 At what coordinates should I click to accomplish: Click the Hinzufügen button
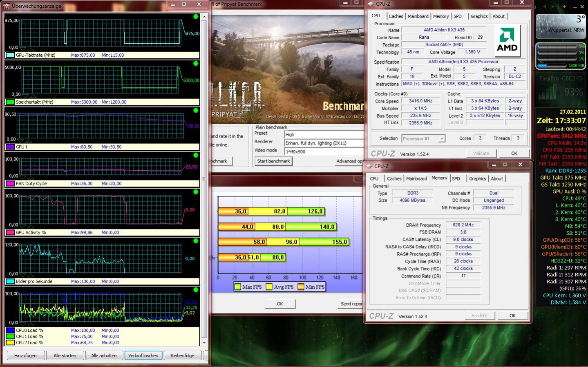point(25,356)
